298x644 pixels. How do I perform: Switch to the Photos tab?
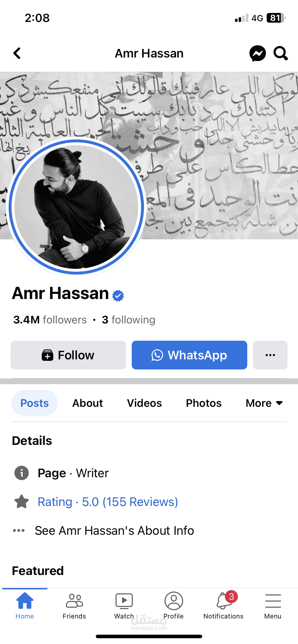point(204,403)
